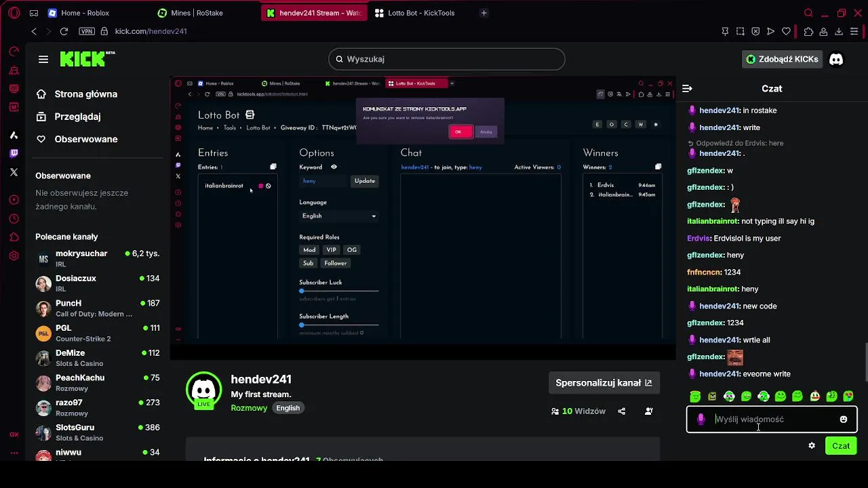Screen dimensions: 868x488
Task: Open Discord via the header icon
Action: (x=836, y=59)
